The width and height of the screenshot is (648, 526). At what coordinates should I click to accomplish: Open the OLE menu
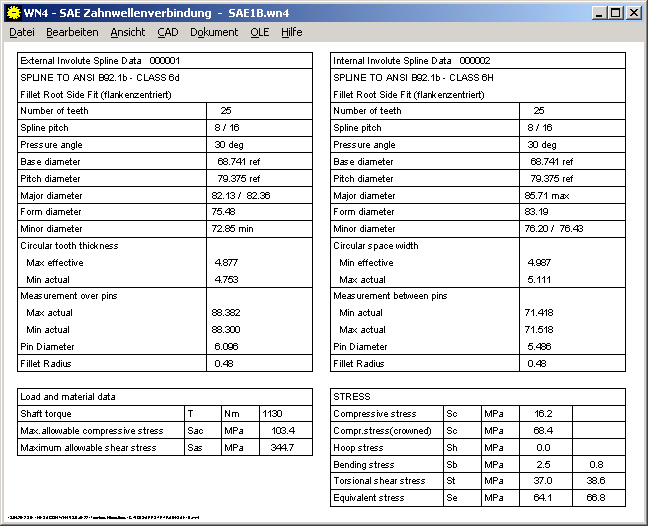(x=260, y=32)
